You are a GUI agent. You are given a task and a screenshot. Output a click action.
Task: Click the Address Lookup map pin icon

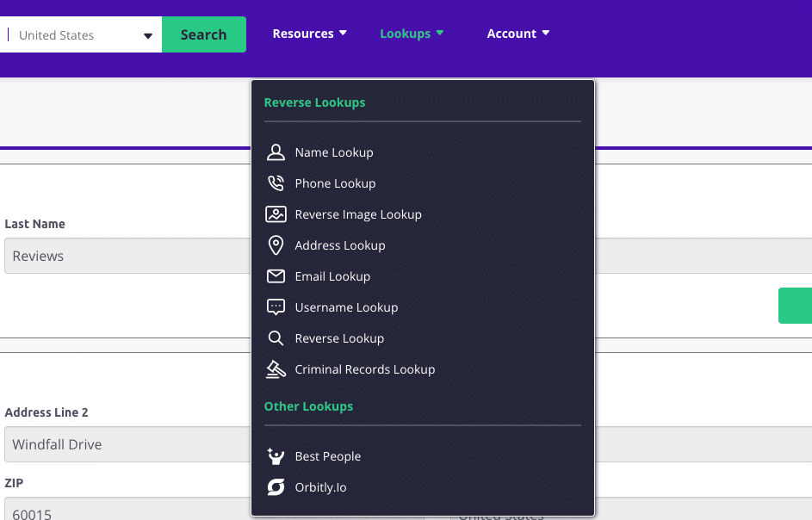276,245
